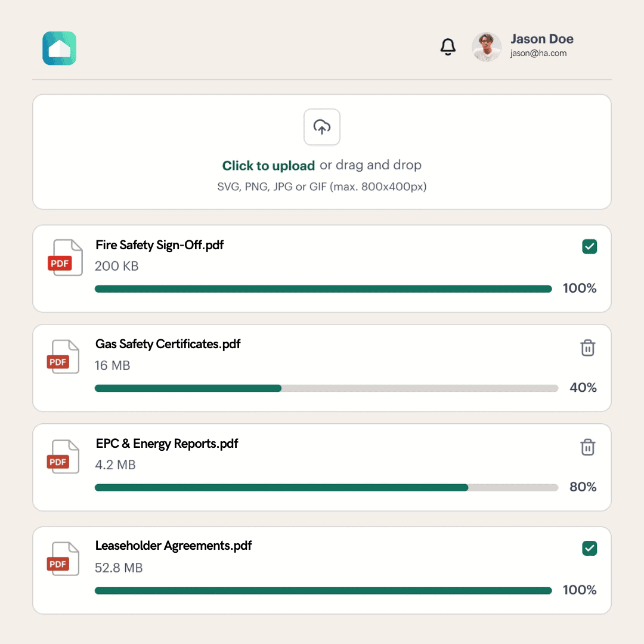
Task: Click the EPC & Energy Reports progress bar
Action: [x=326, y=488]
